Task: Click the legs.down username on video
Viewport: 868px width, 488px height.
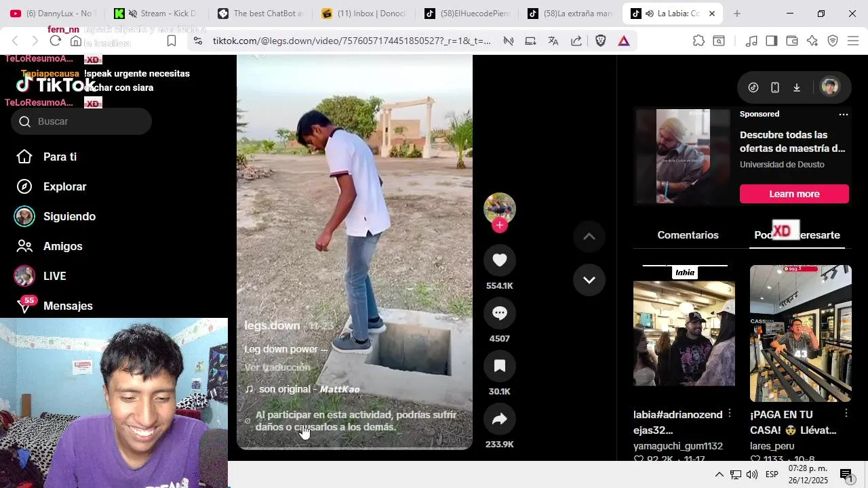Action: [272, 326]
